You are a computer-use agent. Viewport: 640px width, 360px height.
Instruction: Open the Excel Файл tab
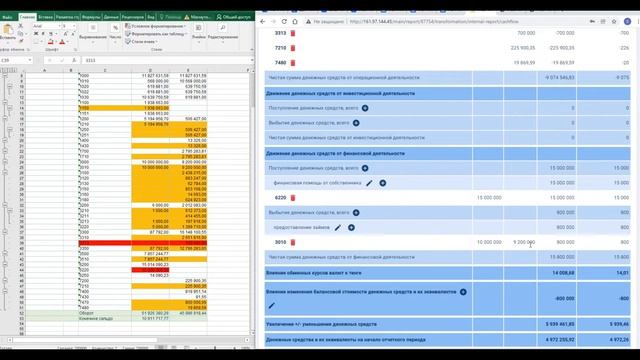(x=7, y=17)
